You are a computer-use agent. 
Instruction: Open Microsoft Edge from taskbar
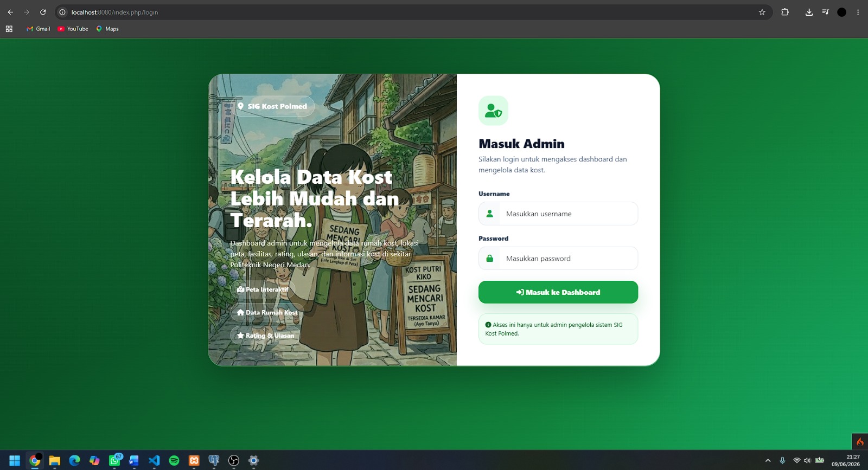(x=74, y=460)
